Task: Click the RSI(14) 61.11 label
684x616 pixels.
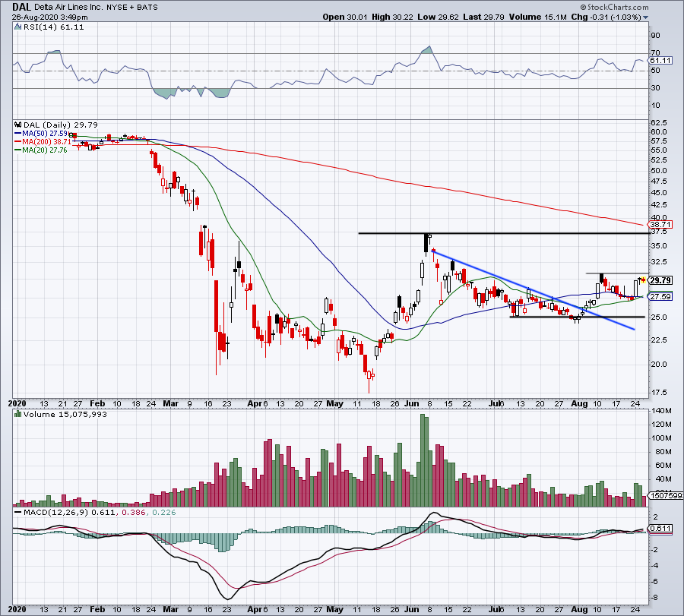Action: coord(54,27)
